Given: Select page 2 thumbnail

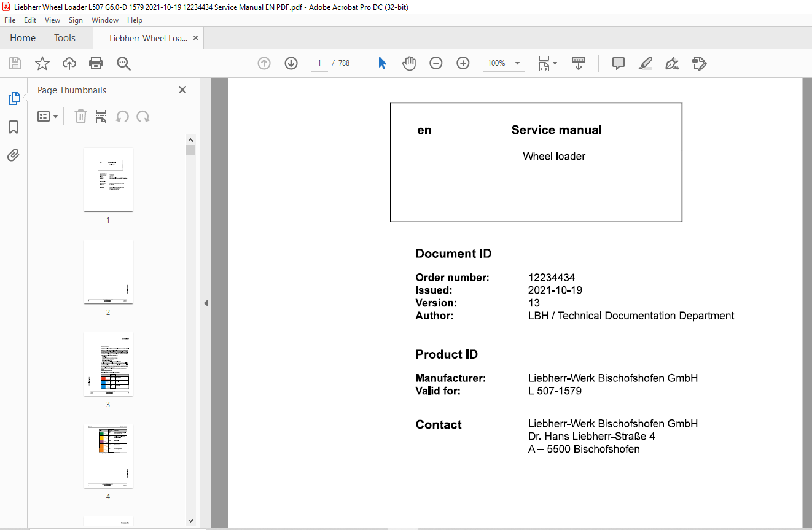Looking at the screenshot, I should (x=108, y=271).
